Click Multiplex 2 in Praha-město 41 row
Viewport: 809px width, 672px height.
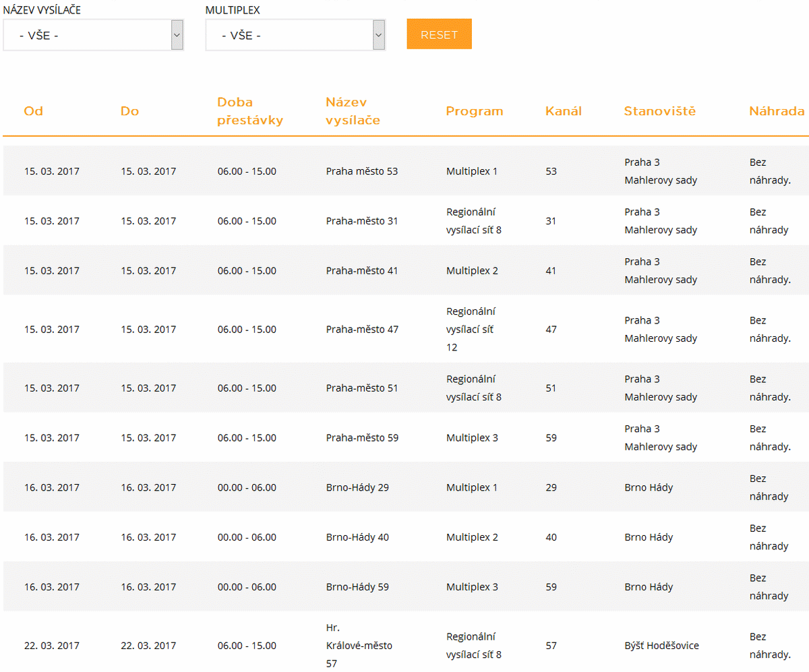coord(472,271)
